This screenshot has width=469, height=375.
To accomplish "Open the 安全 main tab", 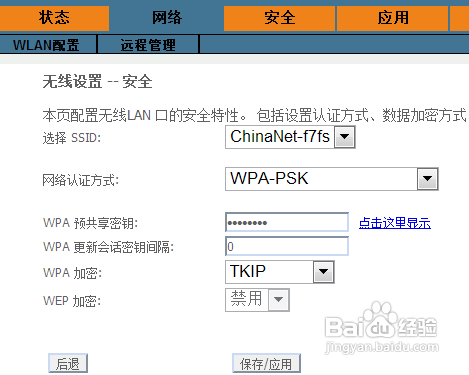I will click(280, 18).
